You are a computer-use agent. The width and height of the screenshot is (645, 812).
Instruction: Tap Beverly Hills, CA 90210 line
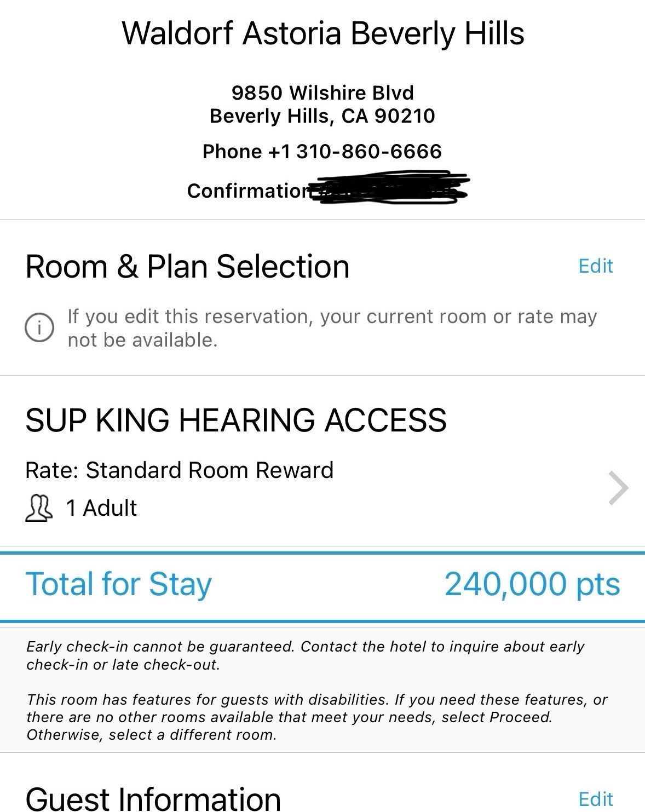click(322, 116)
